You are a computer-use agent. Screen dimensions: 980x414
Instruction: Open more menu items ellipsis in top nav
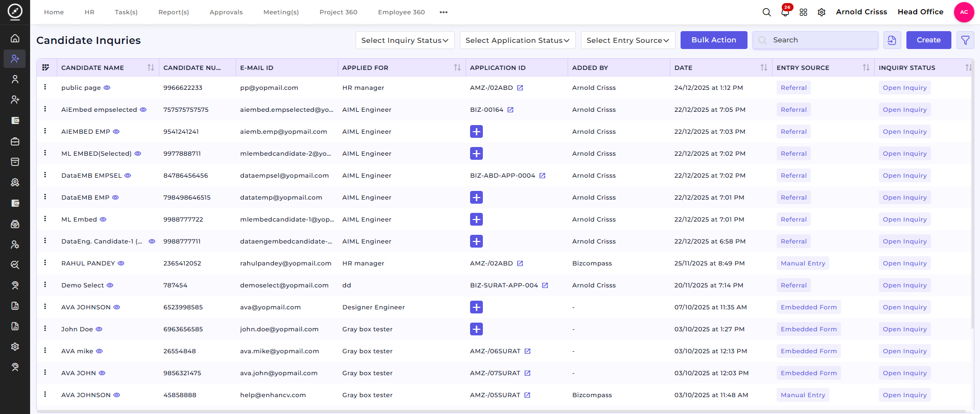click(444, 12)
